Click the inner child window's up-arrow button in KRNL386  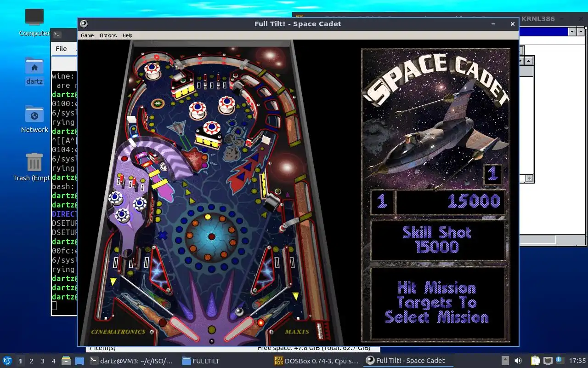pyautogui.click(x=529, y=61)
